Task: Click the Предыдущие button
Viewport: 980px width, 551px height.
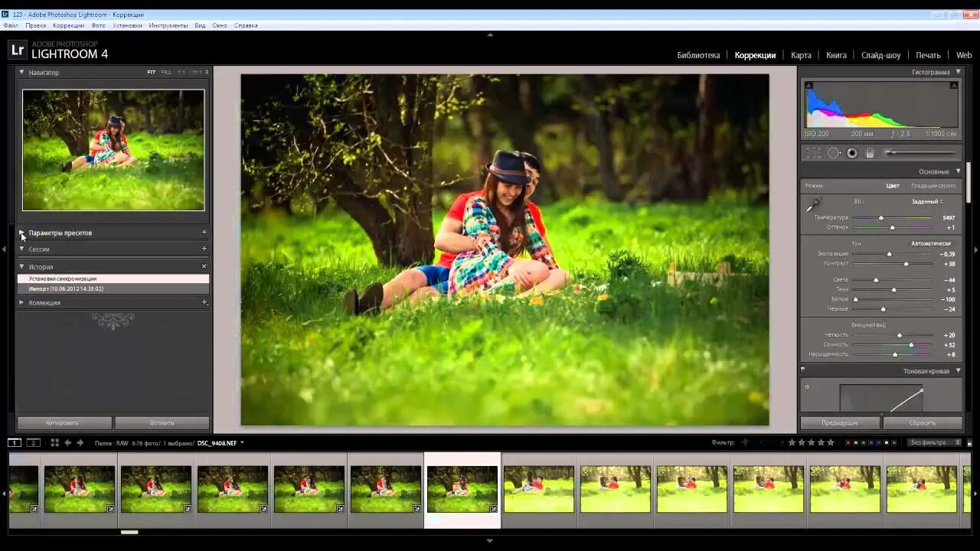Action: click(x=840, y=422)
